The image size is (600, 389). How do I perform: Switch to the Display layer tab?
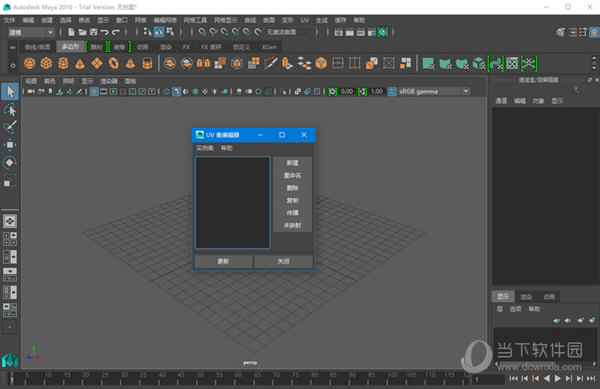pyautogui.click(x=503, y=296)
